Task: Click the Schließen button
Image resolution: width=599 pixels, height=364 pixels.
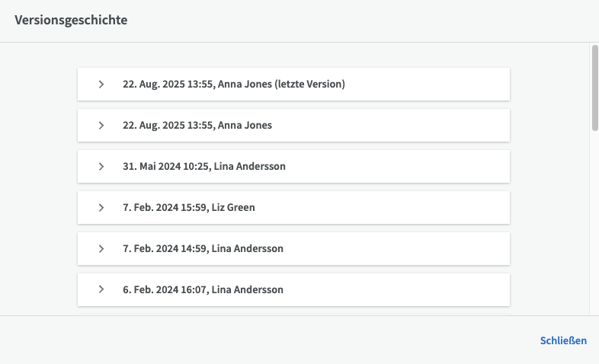Action: pos(563,340)
